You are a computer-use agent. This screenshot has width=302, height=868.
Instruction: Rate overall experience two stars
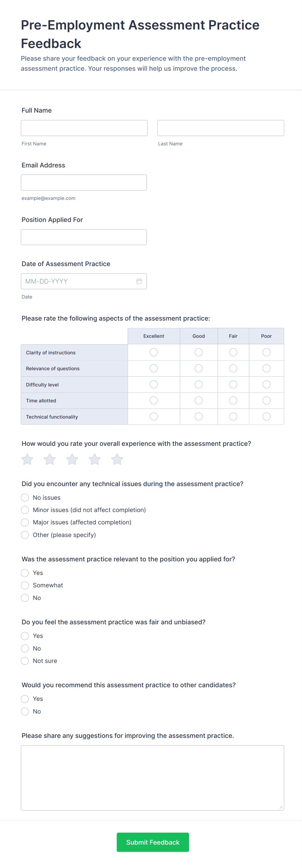point(50,459)
